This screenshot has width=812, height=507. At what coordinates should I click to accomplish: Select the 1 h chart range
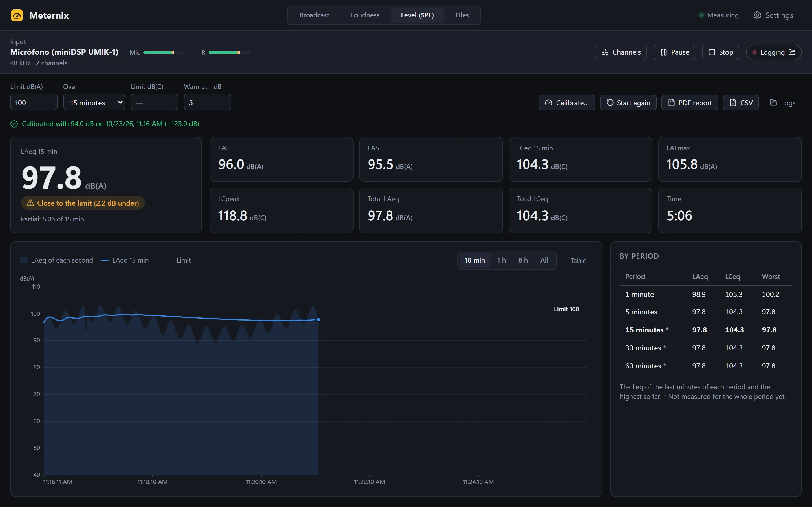pos(501,260)
